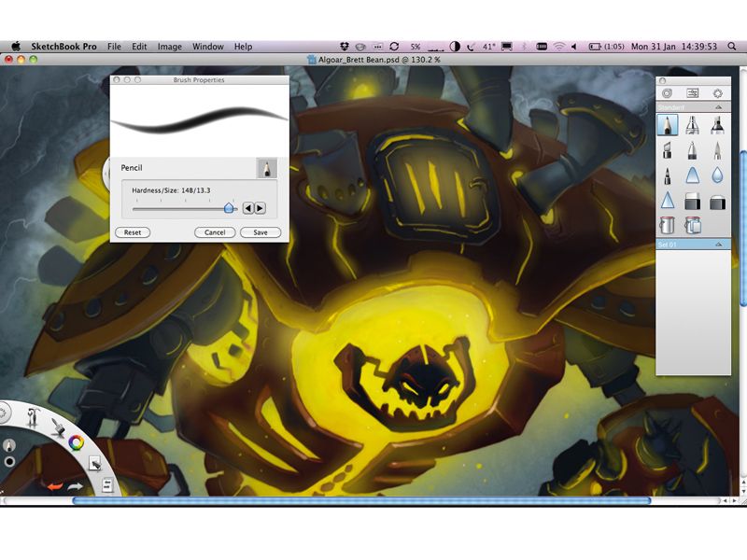747x560 pixels.
Task: Select the Pencil brush in the brush palette
Action: point(667,125)
